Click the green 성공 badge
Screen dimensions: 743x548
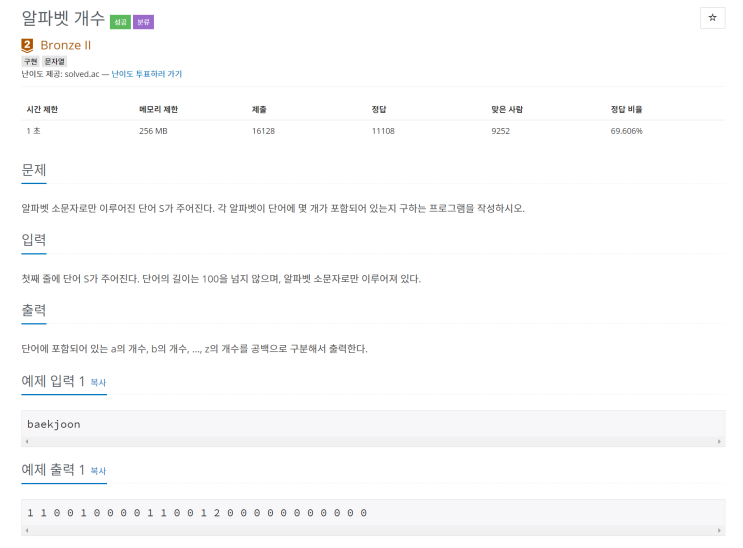coord(120,22)
